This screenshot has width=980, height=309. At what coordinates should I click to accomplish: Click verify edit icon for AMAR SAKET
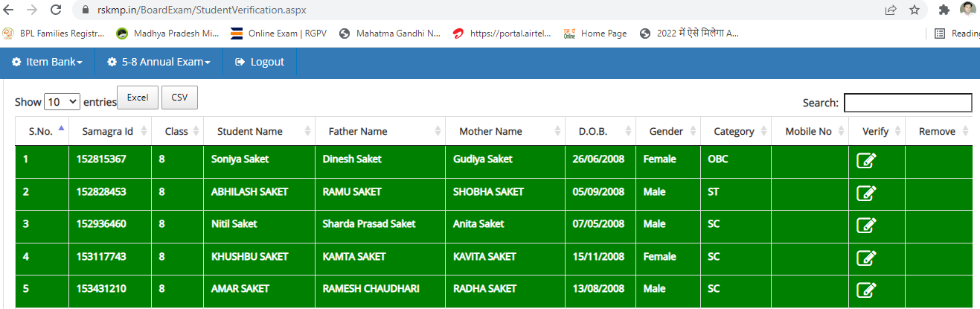coord(866,289)
